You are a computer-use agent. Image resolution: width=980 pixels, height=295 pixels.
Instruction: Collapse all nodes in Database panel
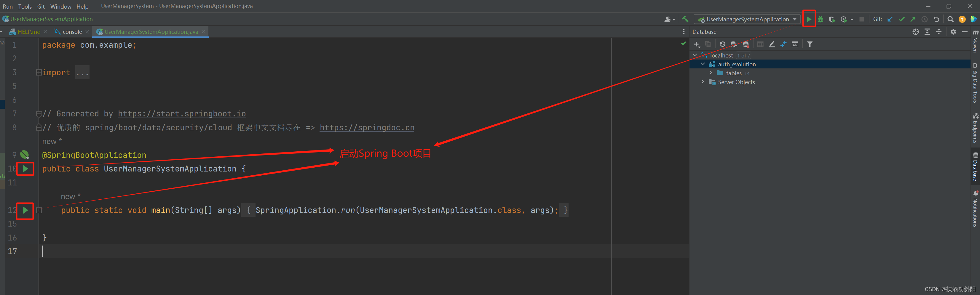939,32
